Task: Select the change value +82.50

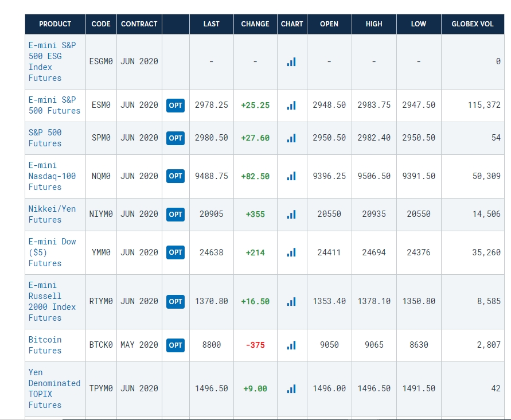Action: point(255,176)
